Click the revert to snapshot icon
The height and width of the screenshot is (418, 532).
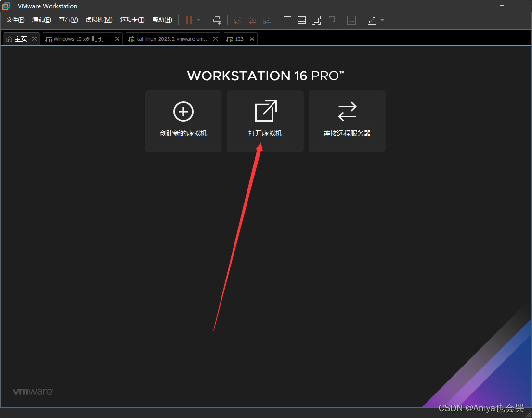point(252,20)
